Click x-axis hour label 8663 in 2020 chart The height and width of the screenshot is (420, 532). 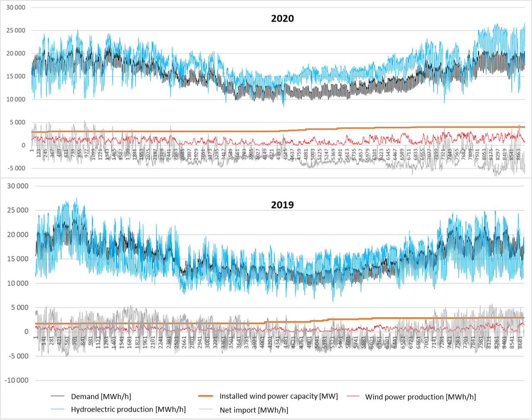518,155
